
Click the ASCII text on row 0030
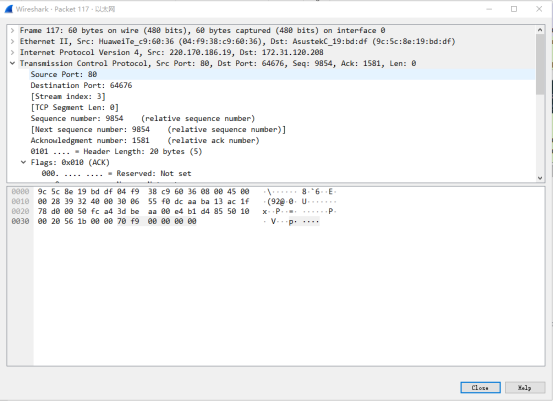pos(291,221)
